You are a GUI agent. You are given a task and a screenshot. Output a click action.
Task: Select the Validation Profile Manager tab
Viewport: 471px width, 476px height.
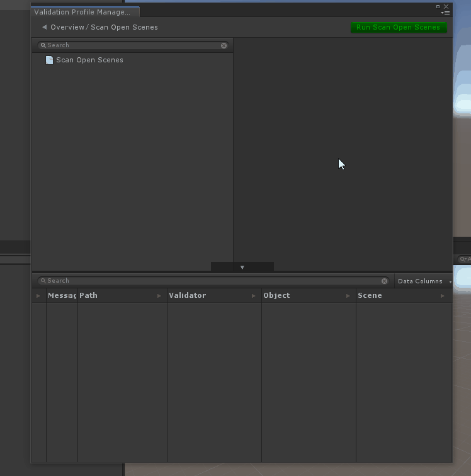click(83, 12)
